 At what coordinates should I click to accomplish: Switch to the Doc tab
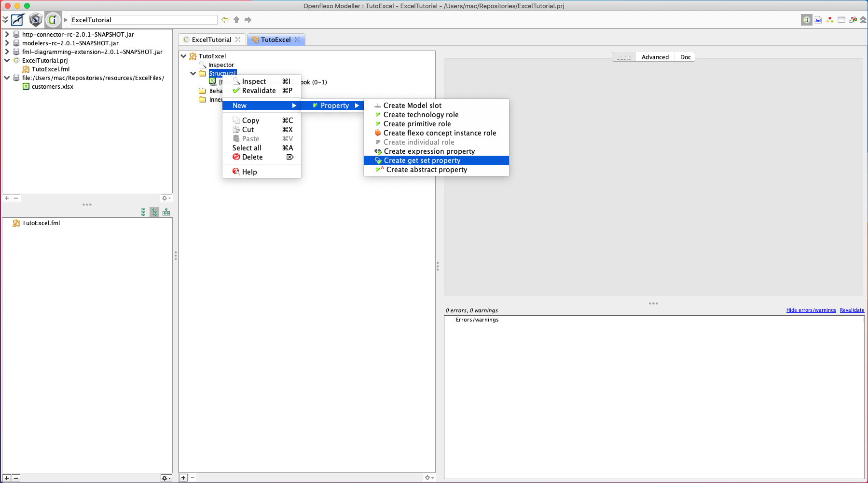coord(685,57)
